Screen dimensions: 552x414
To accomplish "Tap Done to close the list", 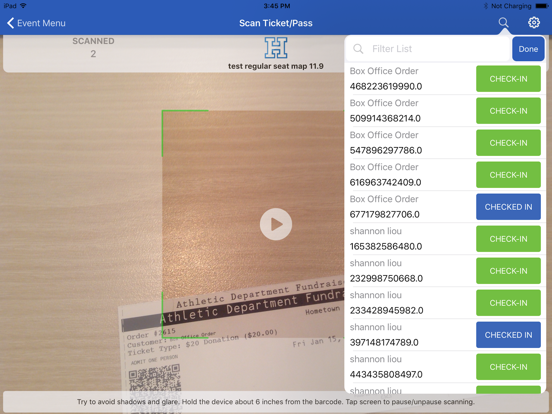I will [528, 49].
